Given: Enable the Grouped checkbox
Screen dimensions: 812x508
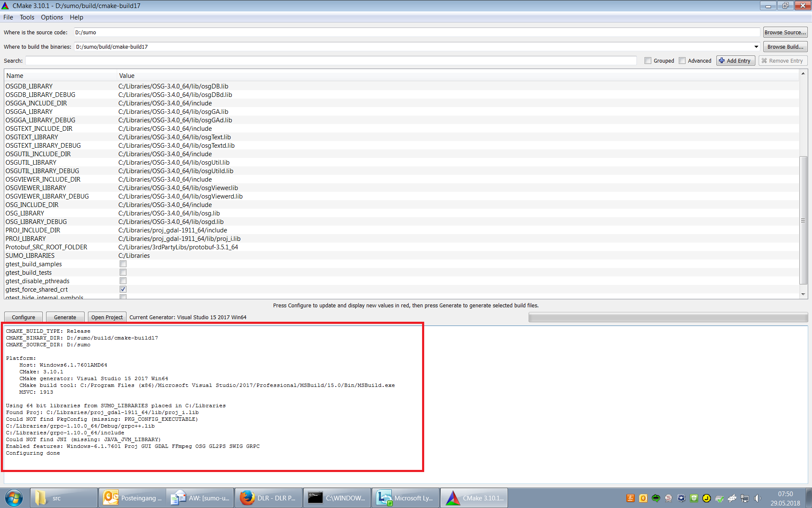Looking at the screenshot, I should click(648, 61).
